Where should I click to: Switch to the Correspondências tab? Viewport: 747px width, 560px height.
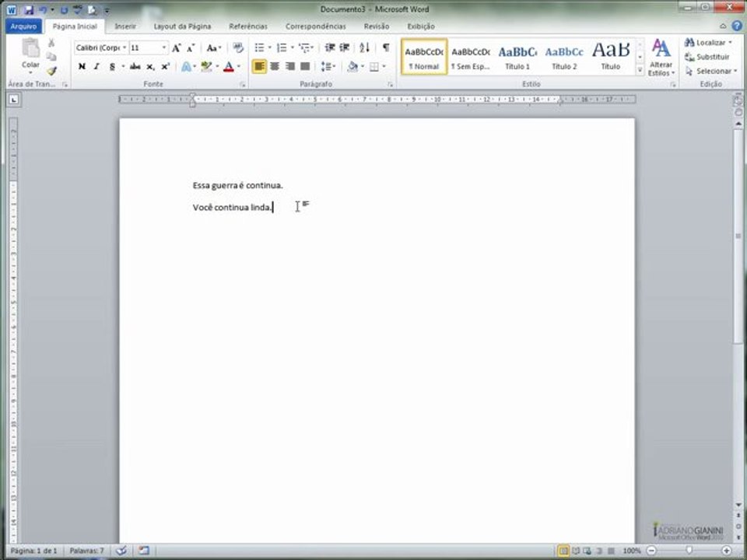point(316,26)
